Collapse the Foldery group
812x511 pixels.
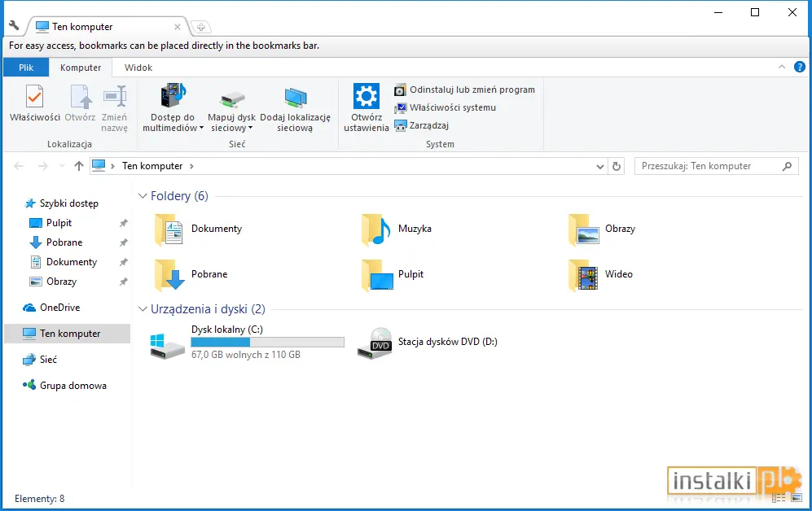pos(143,196)
